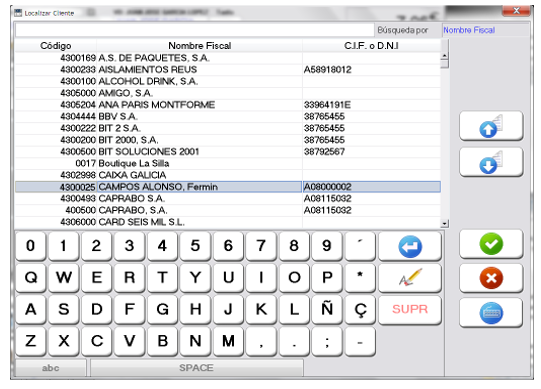Screen dimensions: 541x389
Task: Tap the SUPR delete key
Action: tap(410, 309)
